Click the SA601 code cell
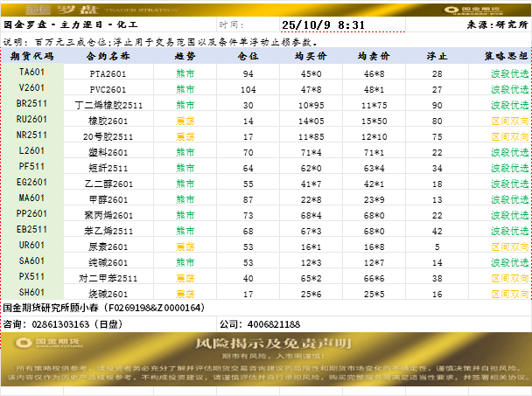This screenshot has width=532, height=396. pyautogui.click(x=31, y=261)
